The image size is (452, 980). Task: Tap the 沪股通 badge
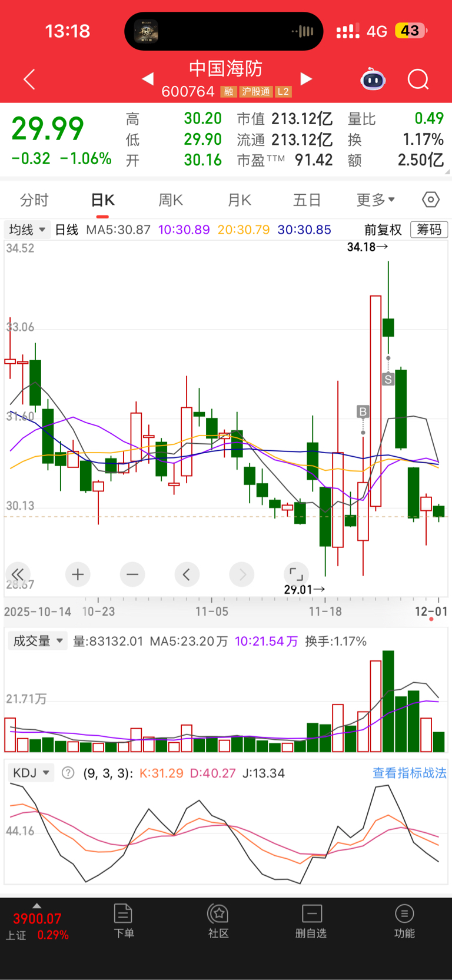tap(256, 92)
